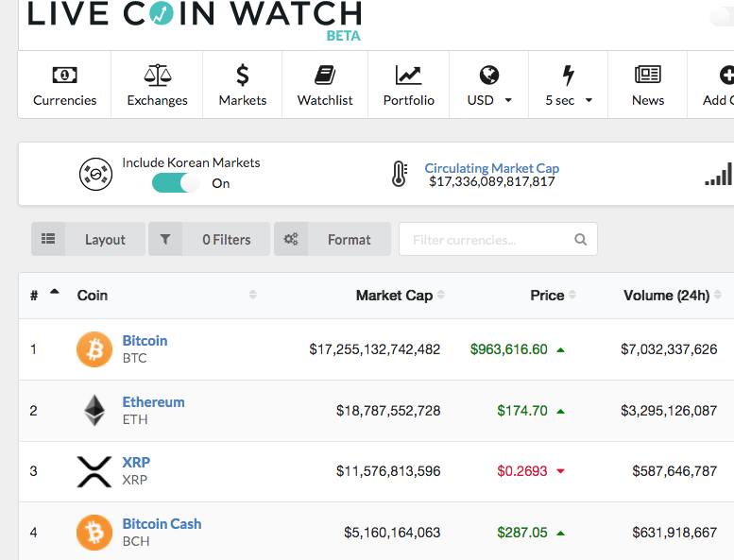Viewport: 734px width, 560px height.
Task: Open the Layout options button
Action: pos(88,239)
